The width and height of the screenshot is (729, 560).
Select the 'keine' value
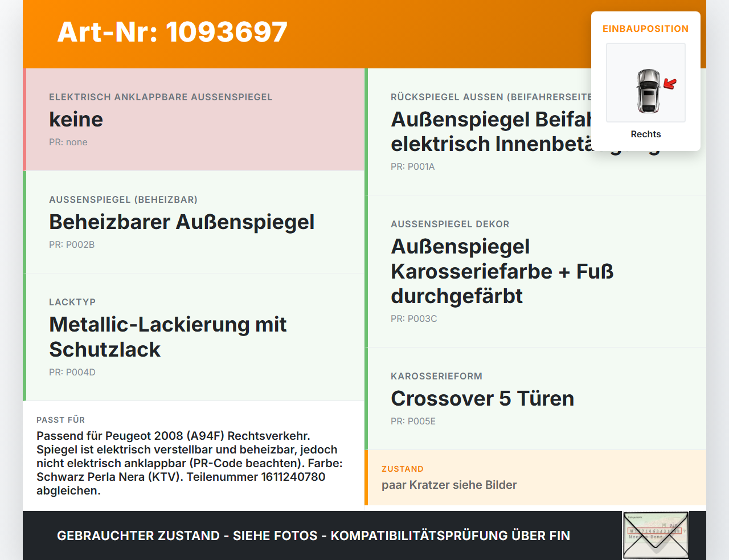coord(76,119)
